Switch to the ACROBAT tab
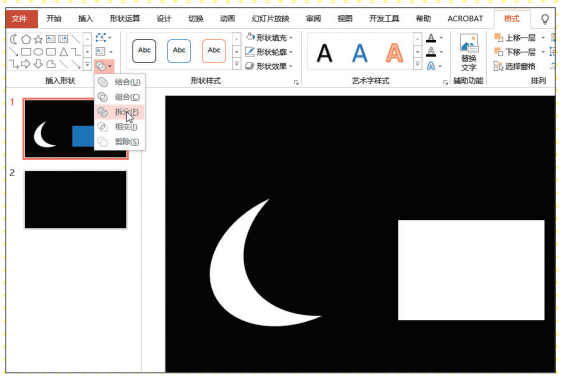 pos(465,19)
